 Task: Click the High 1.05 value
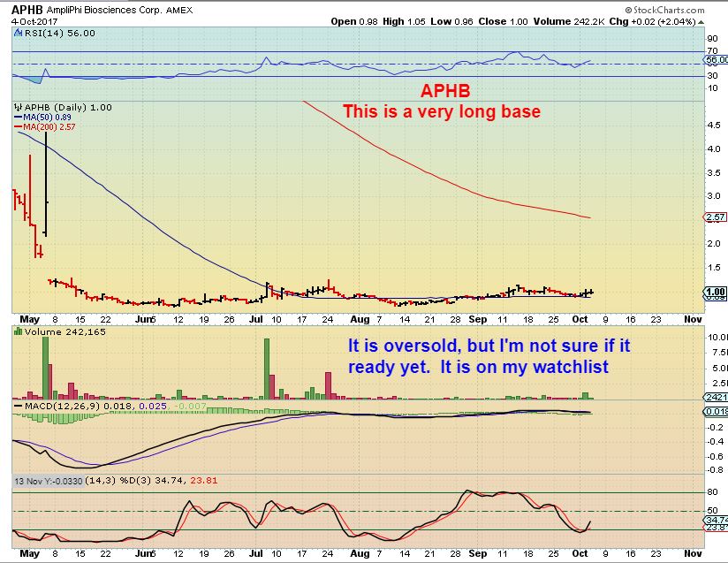[404, 21]
